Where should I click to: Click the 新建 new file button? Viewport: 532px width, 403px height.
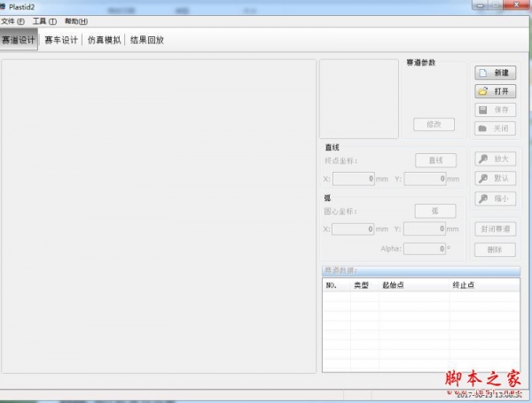click(x=495, y=73)
